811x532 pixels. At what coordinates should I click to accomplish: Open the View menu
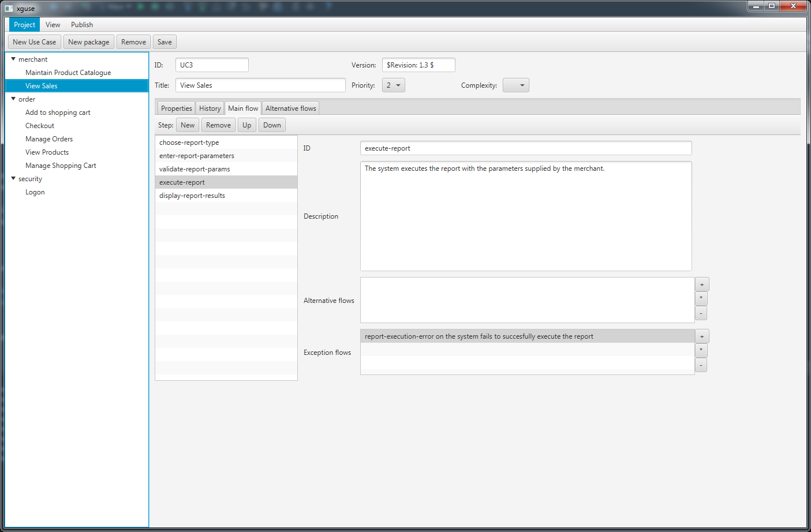53,25
